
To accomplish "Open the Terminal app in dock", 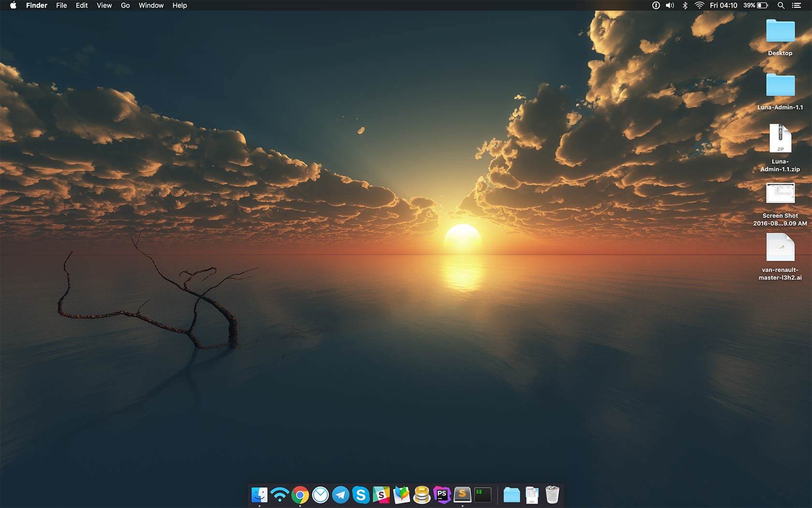I will (x=482, y=494).
